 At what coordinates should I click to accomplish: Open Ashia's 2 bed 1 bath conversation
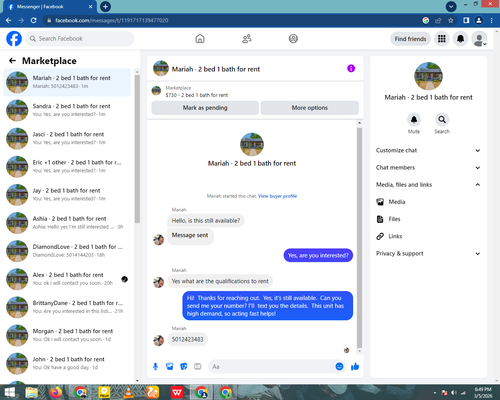point(67,223)
